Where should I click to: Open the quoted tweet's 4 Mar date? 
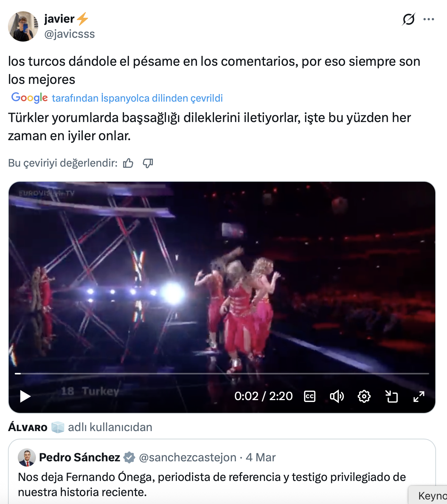261,458
